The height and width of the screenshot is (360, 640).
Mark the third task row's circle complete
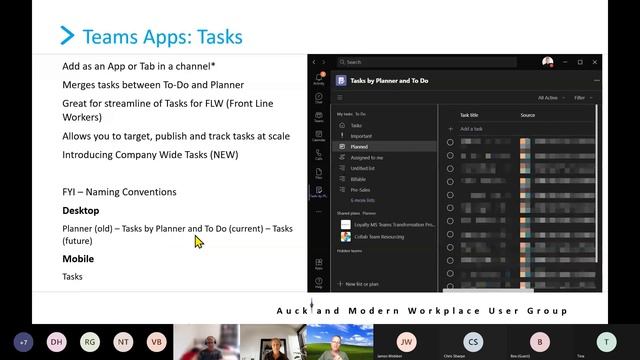click(450, 169)
